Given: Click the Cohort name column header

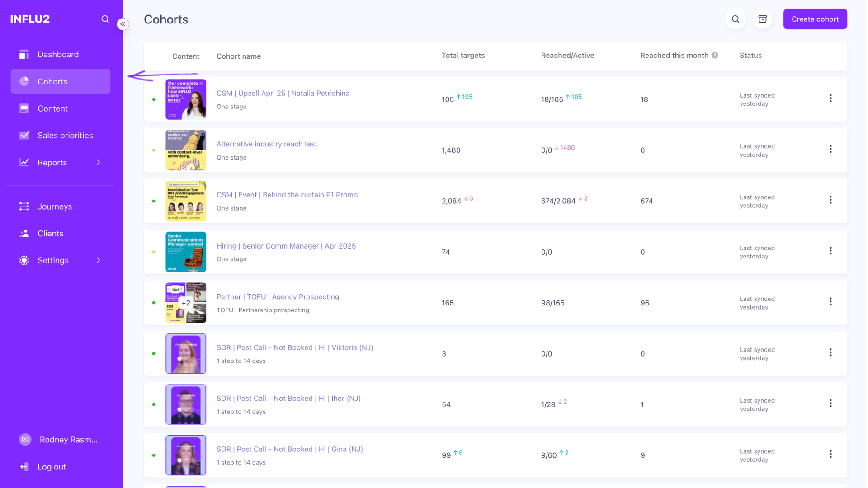Looking at the screenshot, I should 239,56.
